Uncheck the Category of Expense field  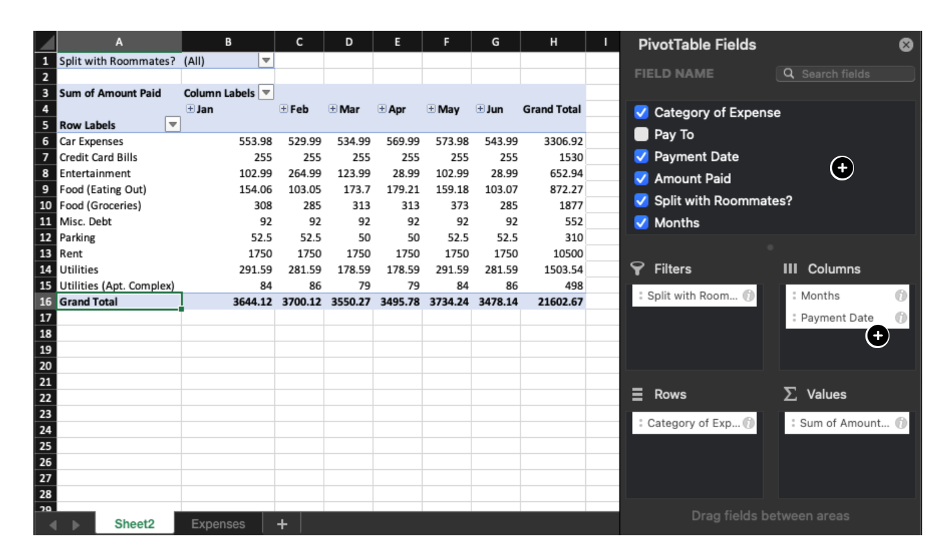pyautogui.click(x=641, y=112)
